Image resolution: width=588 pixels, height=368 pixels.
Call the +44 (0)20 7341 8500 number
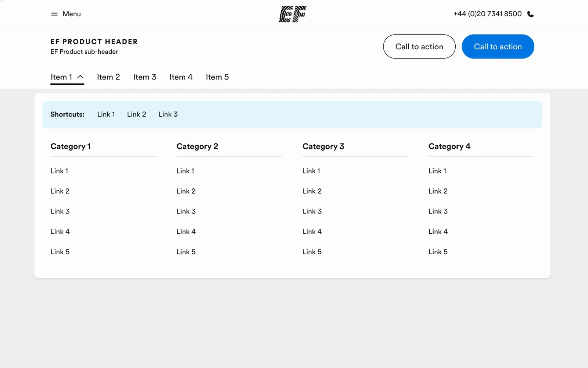[487, 14]
